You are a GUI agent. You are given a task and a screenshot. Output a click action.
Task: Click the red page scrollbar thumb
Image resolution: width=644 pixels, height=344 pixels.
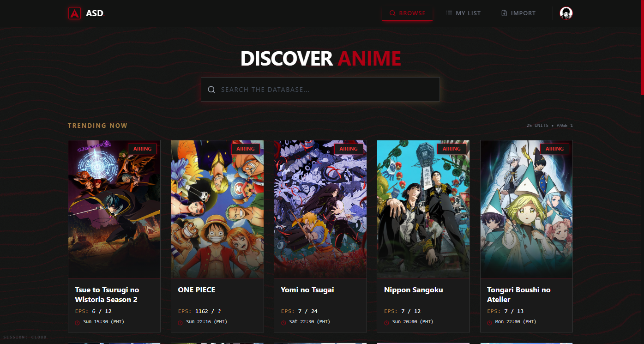pyautogui.click(x=642, y=47)
